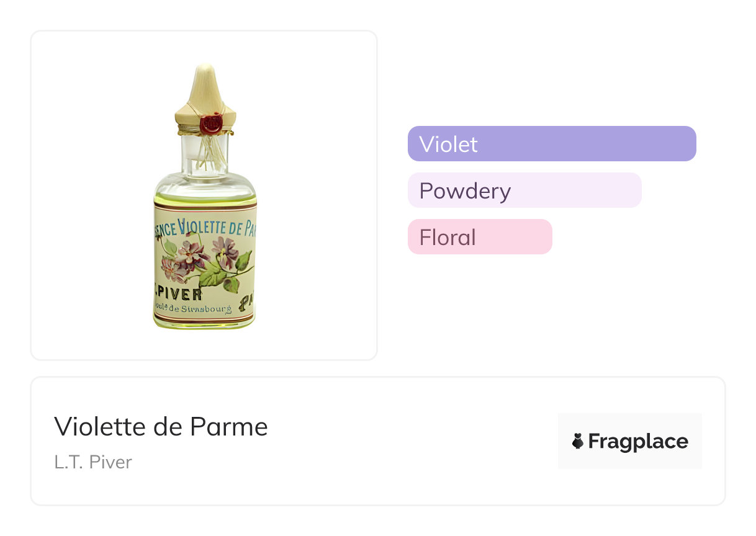The width and height of the screenshot is (756, 536).
Task: Open the L.T. Piver brand link
Action: point(93,462)
